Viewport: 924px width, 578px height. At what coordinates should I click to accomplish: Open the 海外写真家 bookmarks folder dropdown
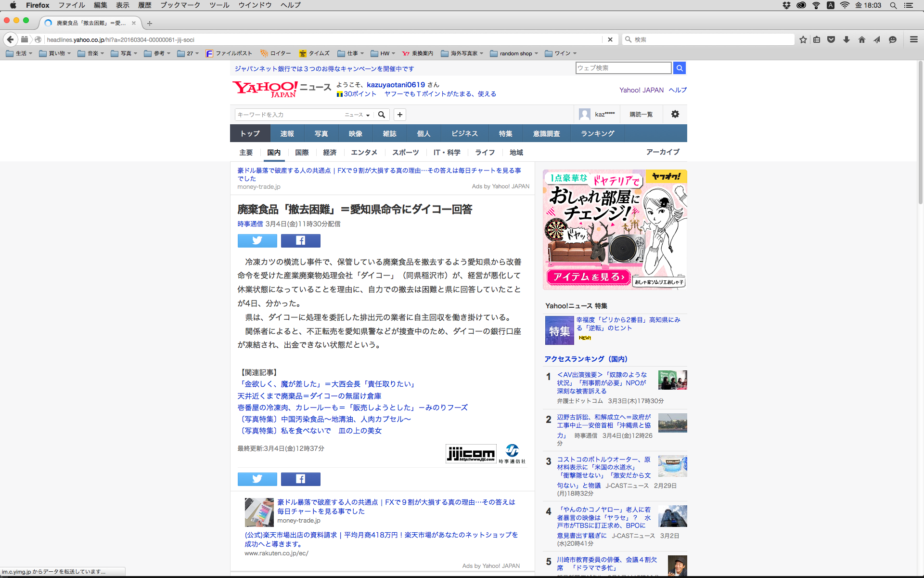tap(462, 53)
